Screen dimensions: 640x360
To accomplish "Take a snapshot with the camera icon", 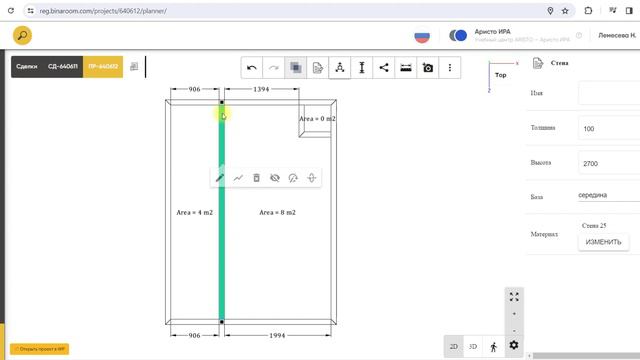I will point(428,68).
